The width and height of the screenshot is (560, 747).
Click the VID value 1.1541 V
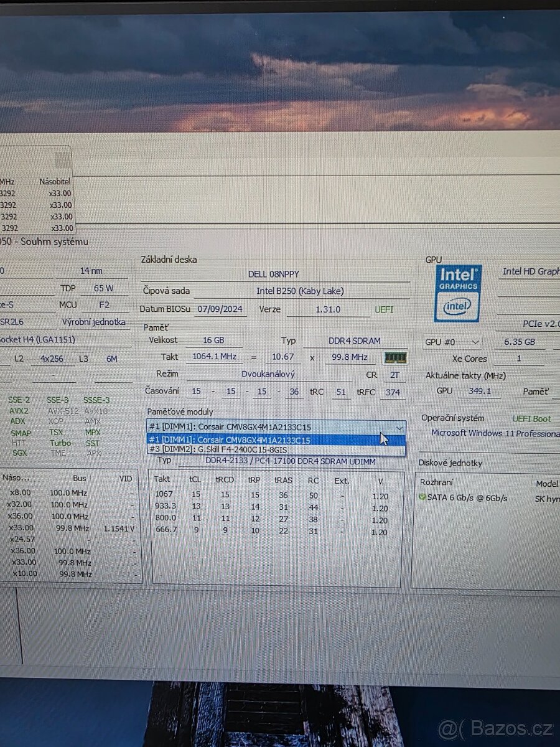click(118, 528)
